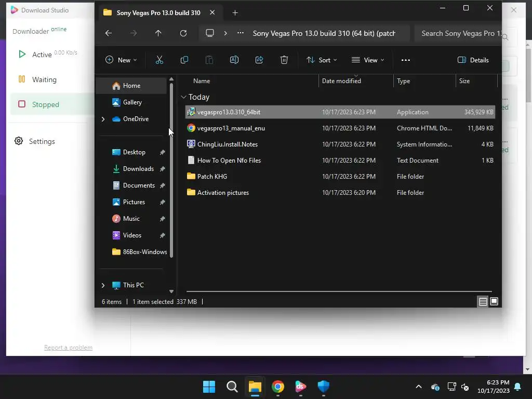Open Windows Security shield in taskbar
Viewport: 532px width, 399px height.
323,387
